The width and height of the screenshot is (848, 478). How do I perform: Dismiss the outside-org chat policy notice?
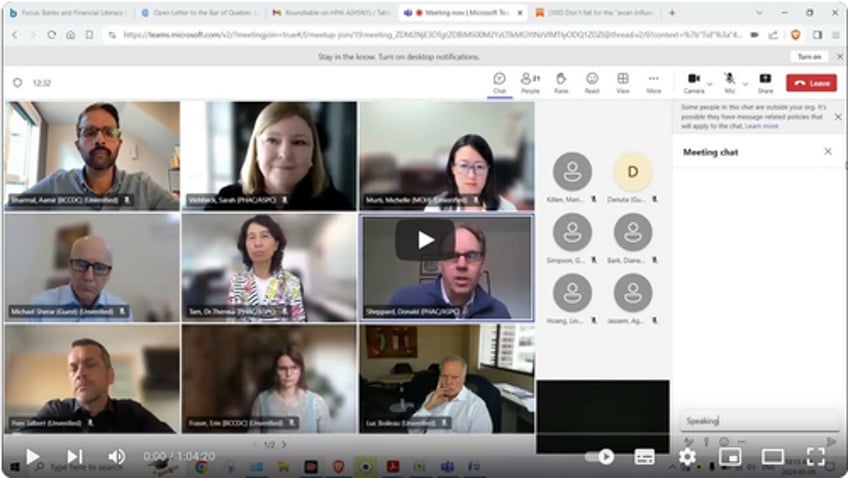[837, 116]
